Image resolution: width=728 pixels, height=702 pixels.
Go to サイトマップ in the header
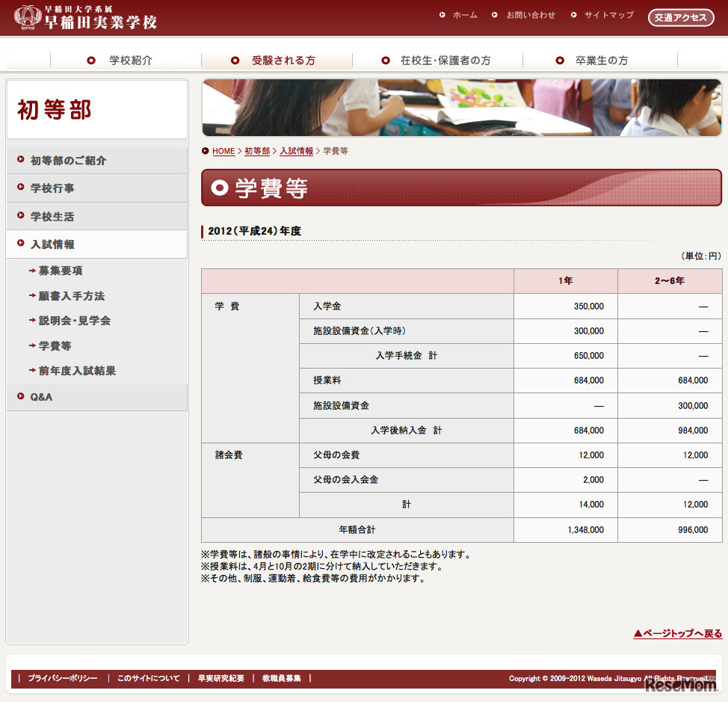tap(608, 15)
